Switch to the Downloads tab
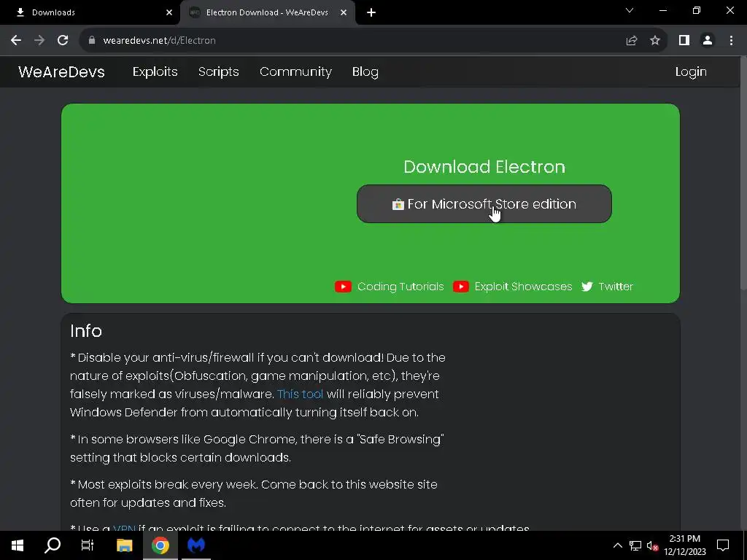 (90, 12)
